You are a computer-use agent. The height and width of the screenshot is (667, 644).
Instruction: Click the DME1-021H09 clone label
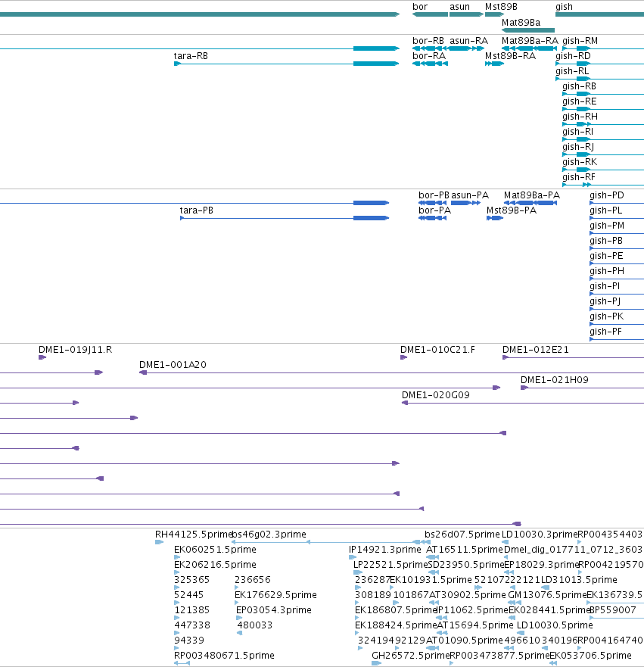pos(555,380)
